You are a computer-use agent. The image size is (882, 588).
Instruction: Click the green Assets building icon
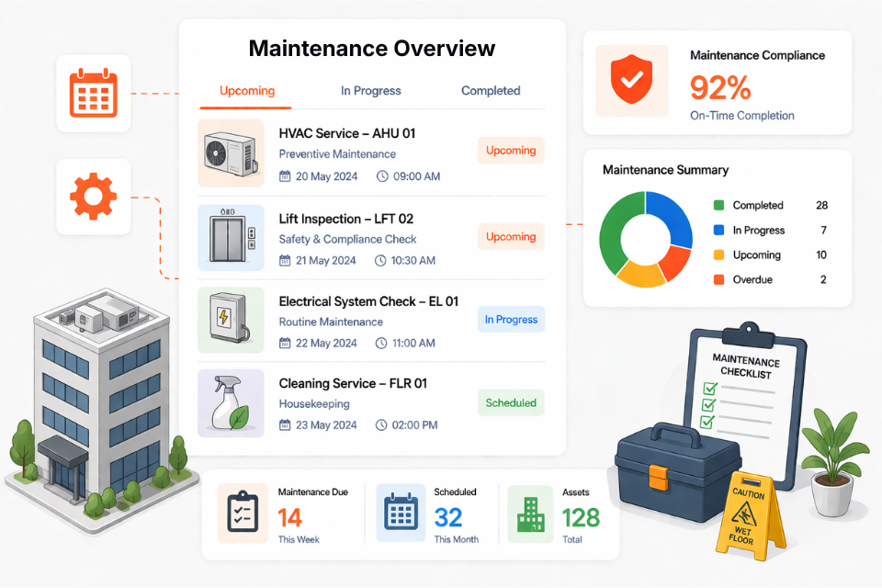(530, 514)
